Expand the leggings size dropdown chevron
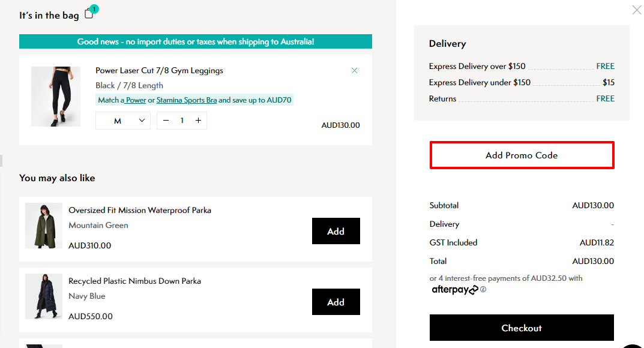 143,120
